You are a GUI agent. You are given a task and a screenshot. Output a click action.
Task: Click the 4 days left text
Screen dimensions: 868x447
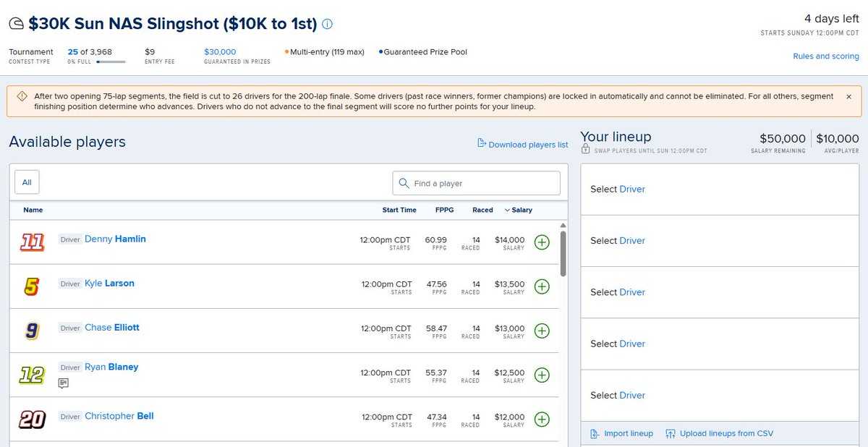832,19
